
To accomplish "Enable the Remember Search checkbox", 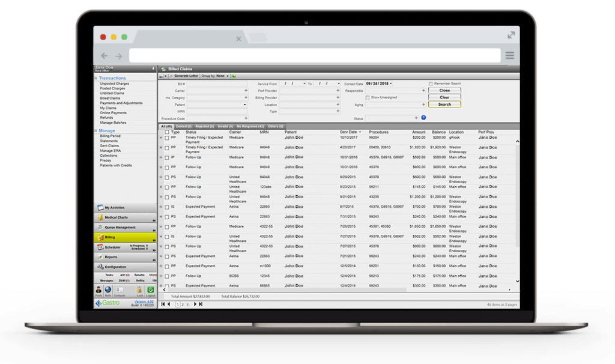I will (431, 83).
